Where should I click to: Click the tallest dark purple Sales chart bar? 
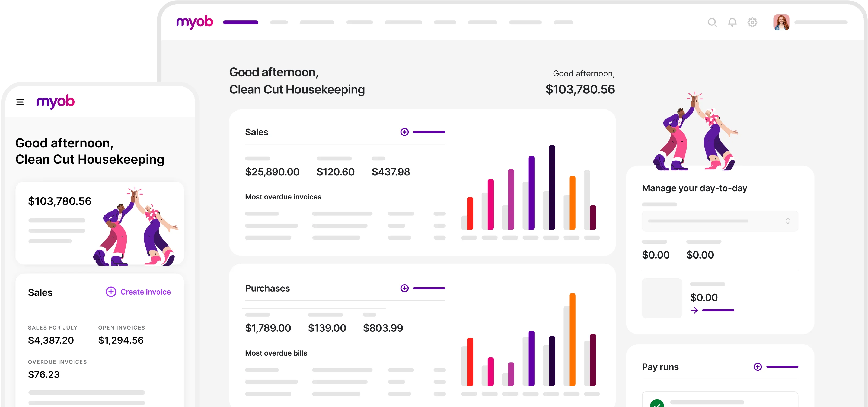(552, 187)
